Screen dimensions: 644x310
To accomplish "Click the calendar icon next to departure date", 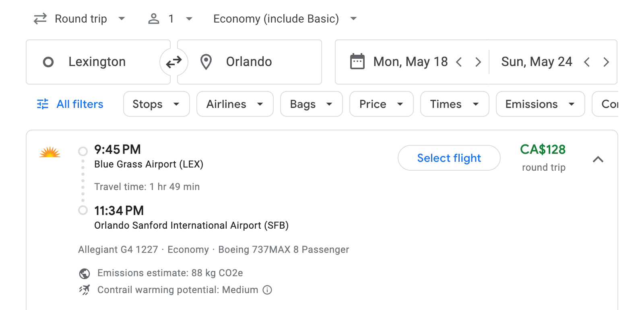I will (357, 61).
